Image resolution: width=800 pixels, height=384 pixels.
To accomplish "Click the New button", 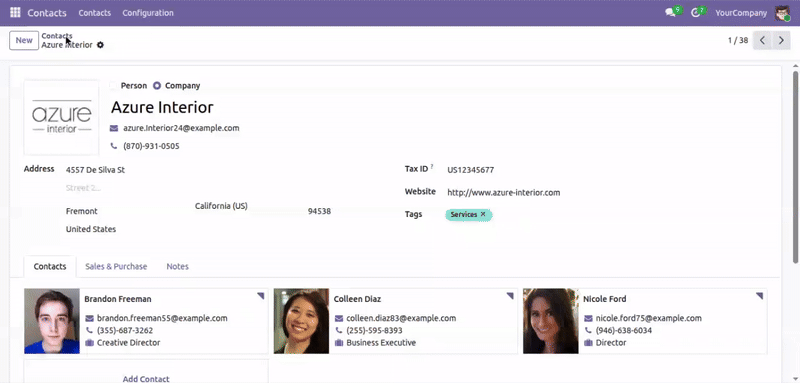I will 24,40.
